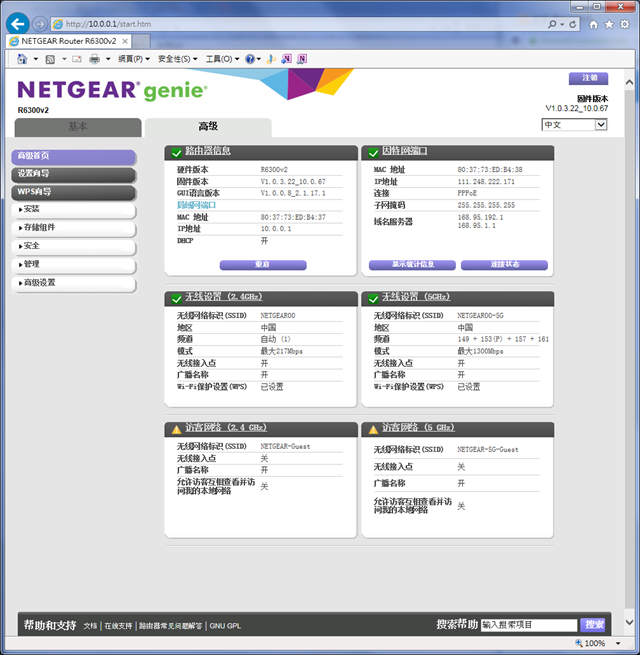Switch to the 基本 tab
The image size is (640, 655).
pos(78,127)
